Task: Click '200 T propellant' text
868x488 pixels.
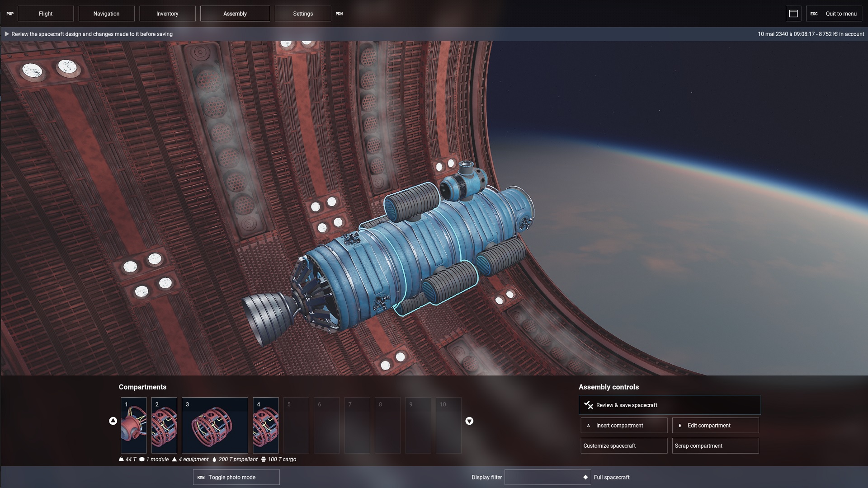Action: 238,459
